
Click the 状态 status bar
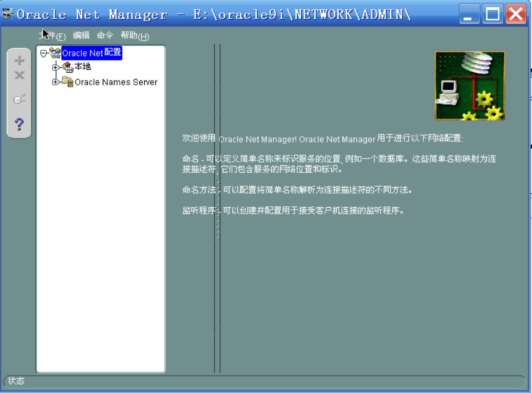(x=265, y=381)
